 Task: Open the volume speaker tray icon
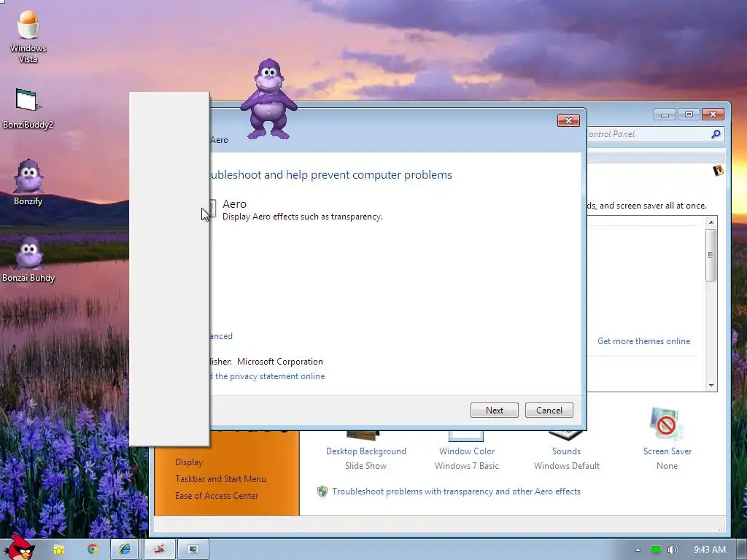click(673, 550)
